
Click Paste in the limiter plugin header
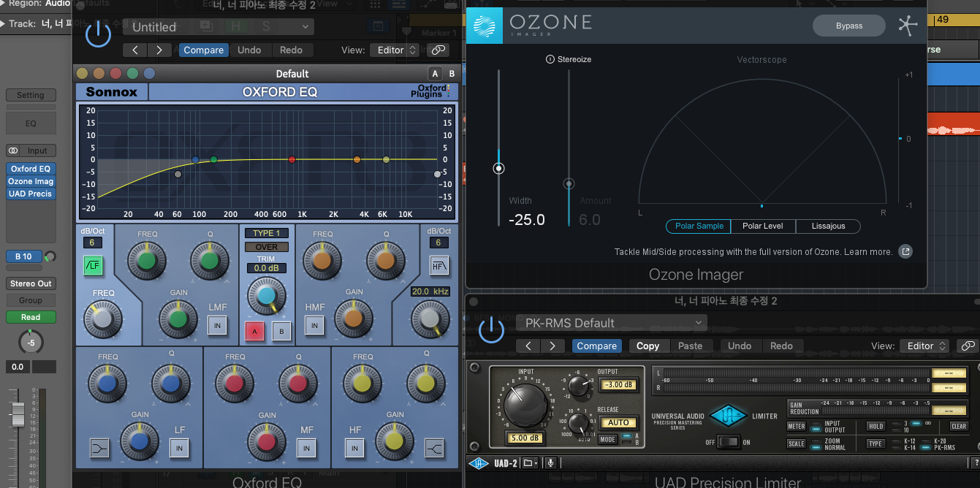tap(690, 346)
